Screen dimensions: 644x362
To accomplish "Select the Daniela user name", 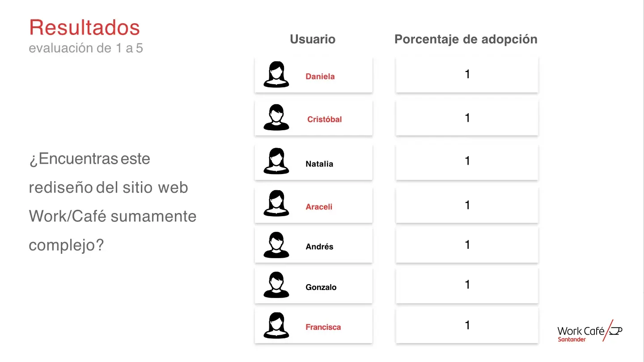I will [320, 77].
